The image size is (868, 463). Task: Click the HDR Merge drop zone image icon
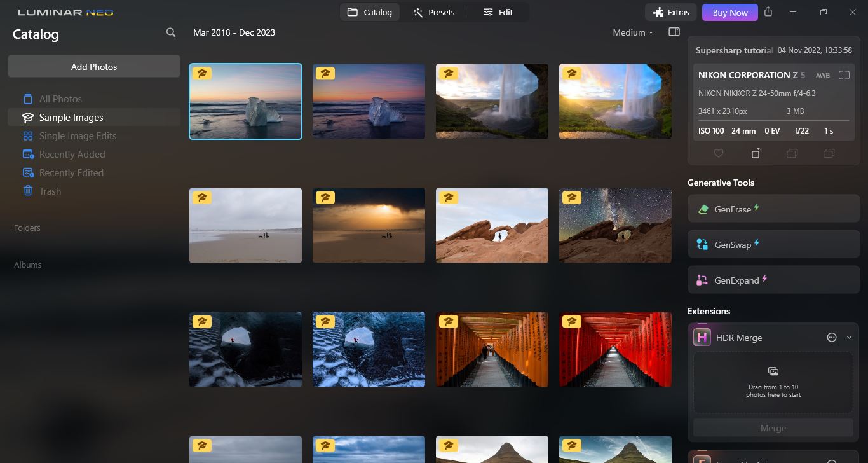(x=773, y=371)
